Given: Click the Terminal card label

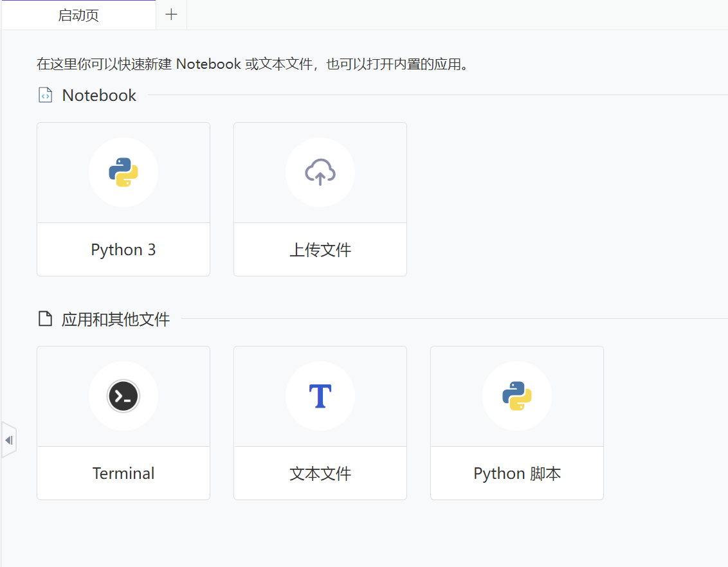Looking at the screenshot, I should [123, 473].
